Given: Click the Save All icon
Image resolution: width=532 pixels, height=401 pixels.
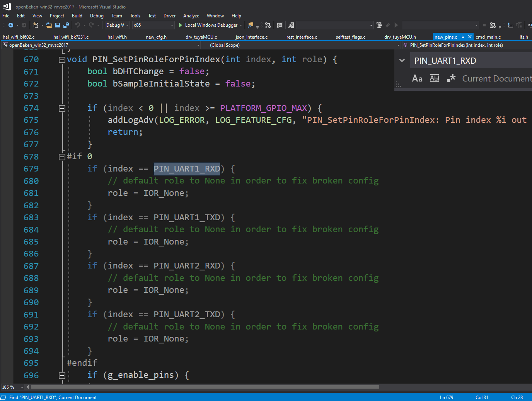Looking at the screenshot, I should 66,25.
